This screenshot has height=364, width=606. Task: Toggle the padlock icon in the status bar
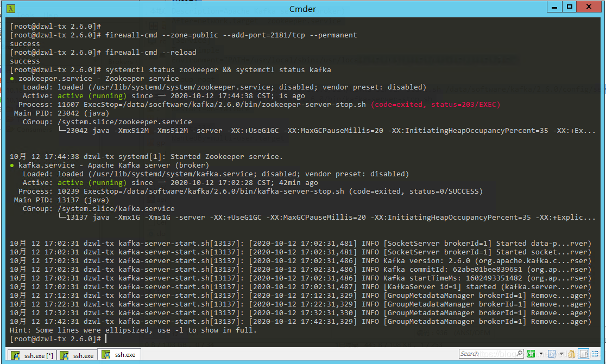(x=572, y=354)
